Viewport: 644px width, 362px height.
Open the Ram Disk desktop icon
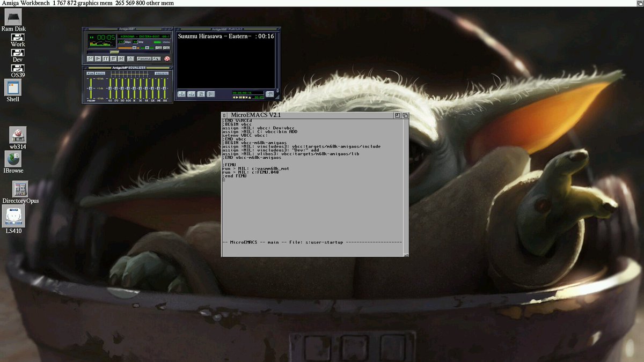tap(13, 18)
